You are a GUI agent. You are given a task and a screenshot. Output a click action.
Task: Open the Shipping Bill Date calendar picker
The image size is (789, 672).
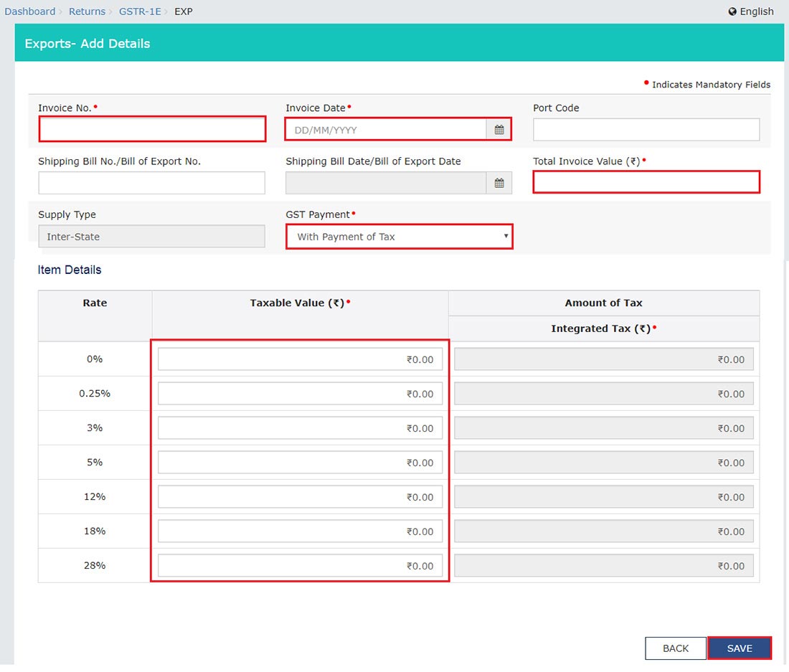click(x=499, y=183)
